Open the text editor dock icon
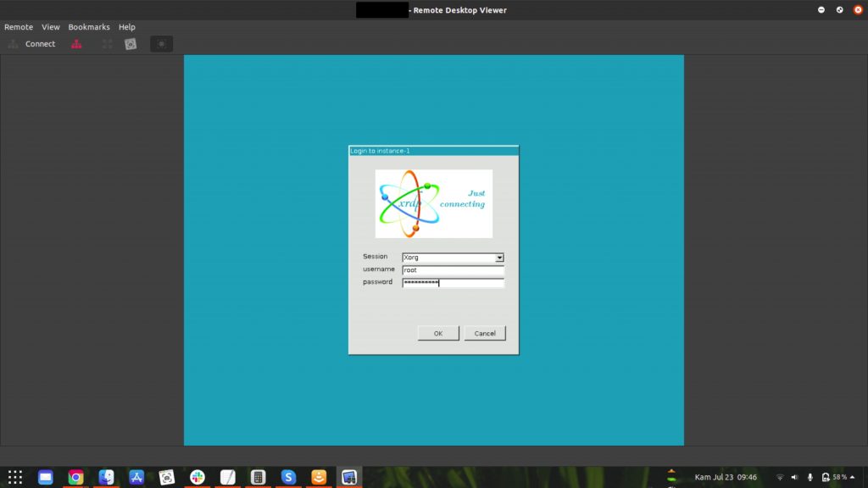 click(x=227, y=477)
